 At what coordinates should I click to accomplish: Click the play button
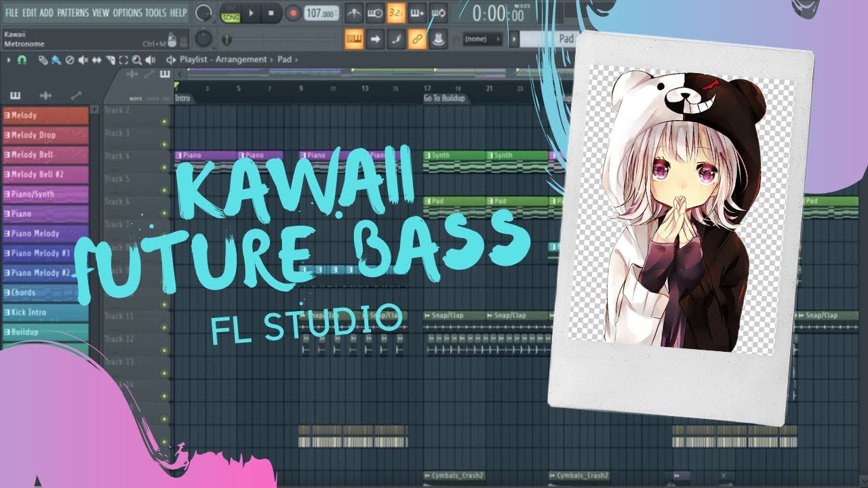(x=250, y=13)
